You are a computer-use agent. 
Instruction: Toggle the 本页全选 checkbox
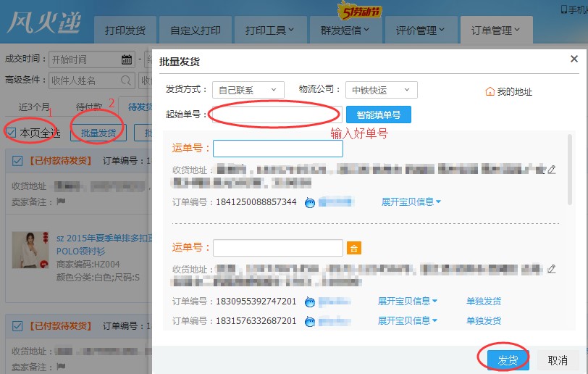tap(12, 132)
